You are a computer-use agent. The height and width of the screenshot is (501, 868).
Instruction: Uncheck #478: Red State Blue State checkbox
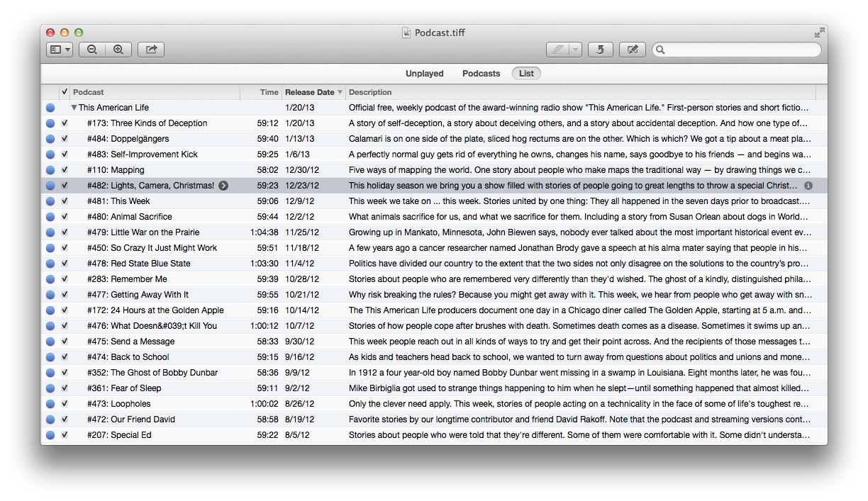click(x=65, y=264)
